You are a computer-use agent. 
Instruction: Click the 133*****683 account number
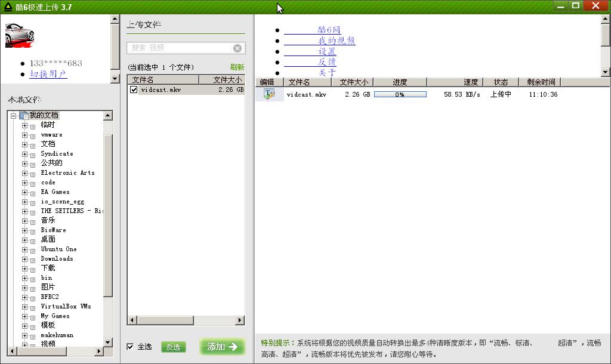(x=56, y=63)
